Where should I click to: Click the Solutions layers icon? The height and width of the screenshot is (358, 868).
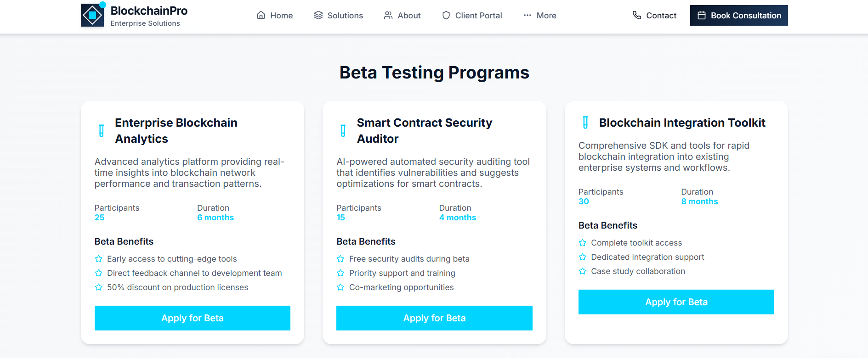tap(318, 15)
